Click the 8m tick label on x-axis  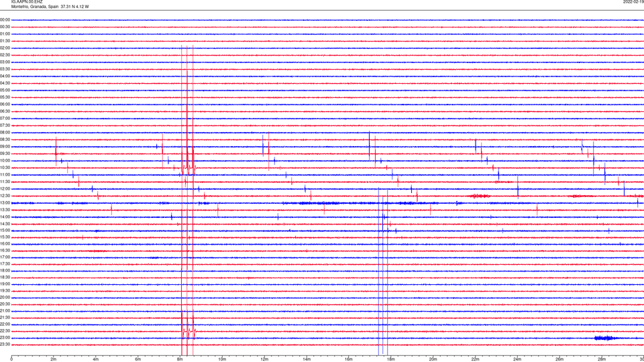(180, 359)
